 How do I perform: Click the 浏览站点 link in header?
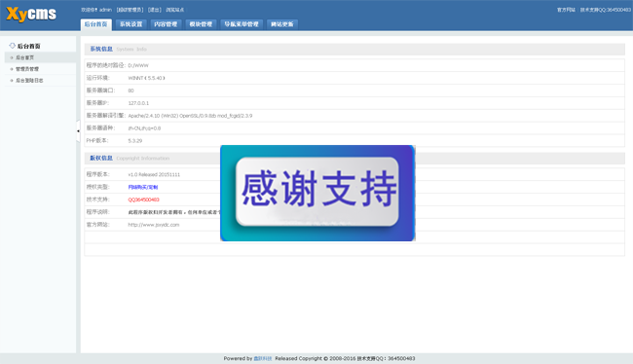tap(174, 10)
